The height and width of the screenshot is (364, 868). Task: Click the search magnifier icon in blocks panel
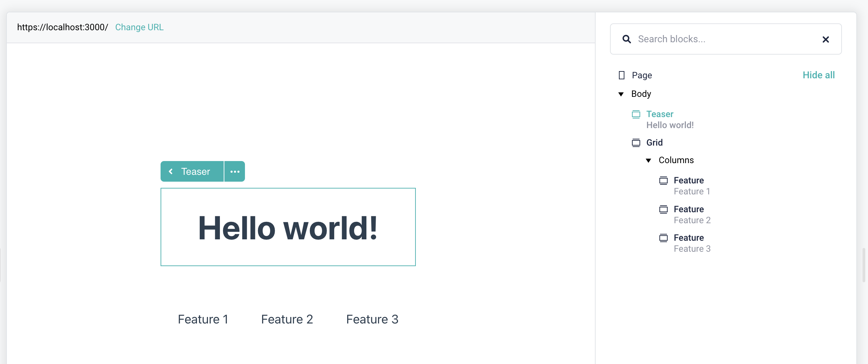tap(627, 39)
